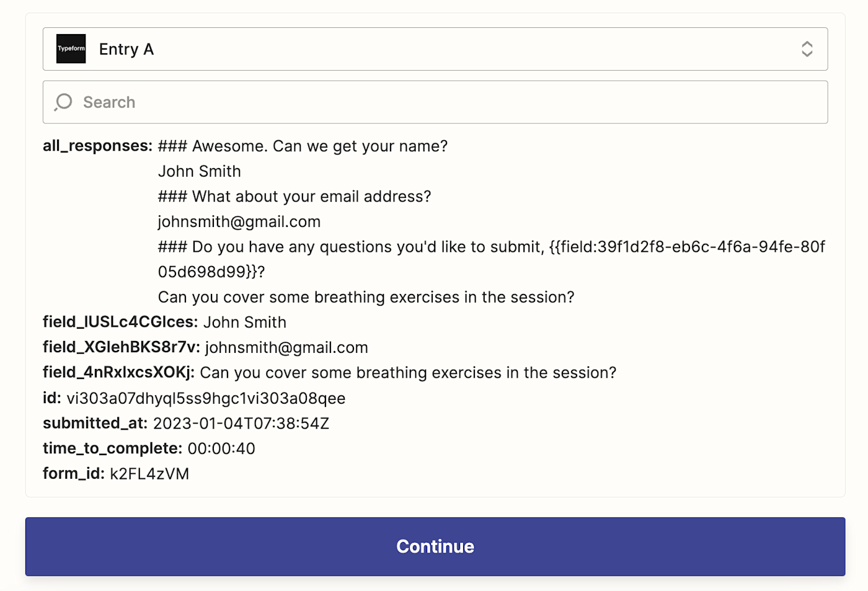
Task: Select the all_responses field label
Action: pyautogui.click(x=97, y=146)
